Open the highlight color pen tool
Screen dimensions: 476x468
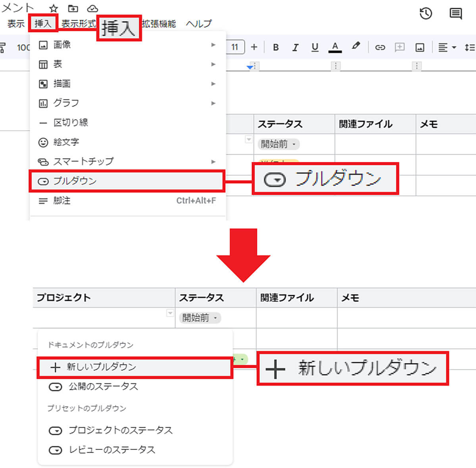click(x=356, y=46)
